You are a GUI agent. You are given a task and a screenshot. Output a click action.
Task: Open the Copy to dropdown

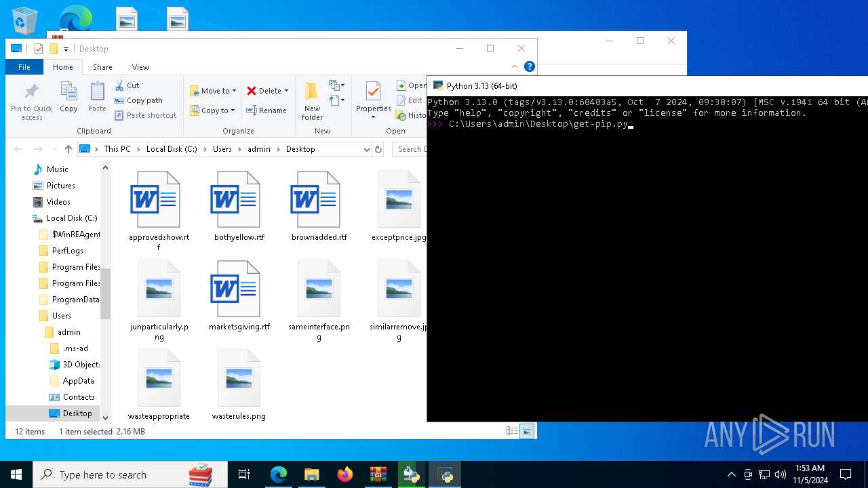point(213,110)
